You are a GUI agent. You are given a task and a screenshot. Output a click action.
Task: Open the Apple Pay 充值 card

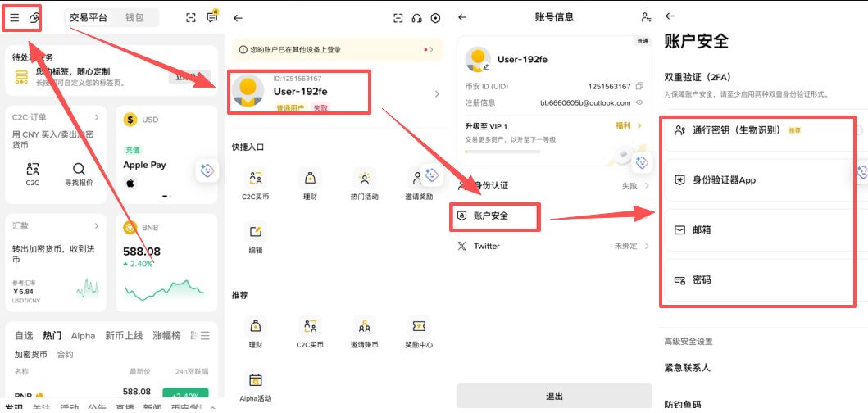166,154
